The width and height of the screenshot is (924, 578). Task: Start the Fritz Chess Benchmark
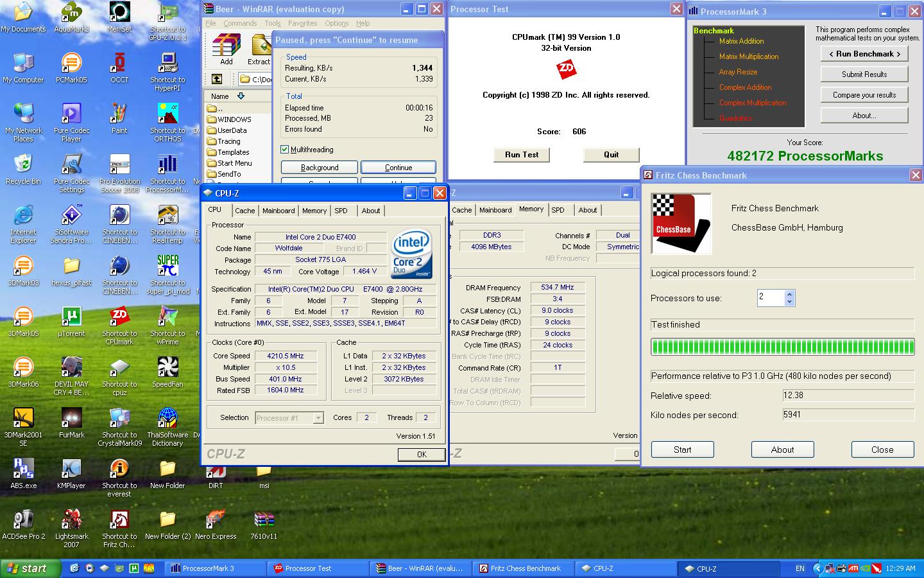(x=683, y=450)
